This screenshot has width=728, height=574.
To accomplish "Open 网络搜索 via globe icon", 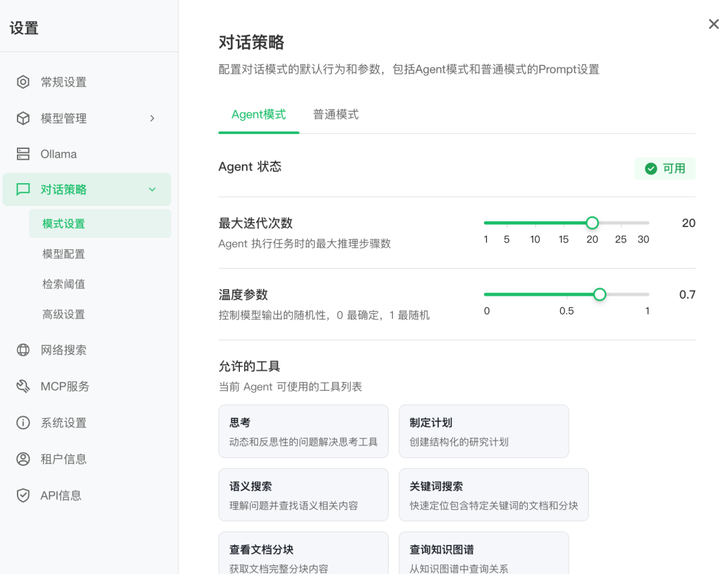I will click(x=23, y=350).
